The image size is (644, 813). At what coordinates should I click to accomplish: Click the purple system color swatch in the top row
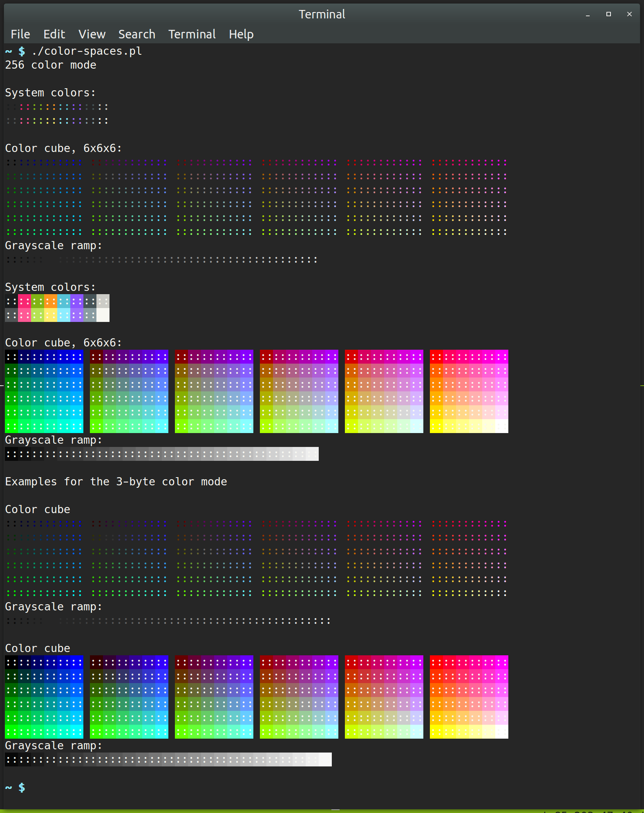click(77, 301)
